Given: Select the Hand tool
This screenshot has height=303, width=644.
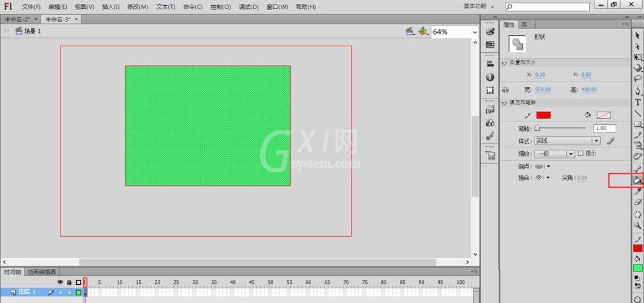Looking at the screenshot, I should coord(638,214).
